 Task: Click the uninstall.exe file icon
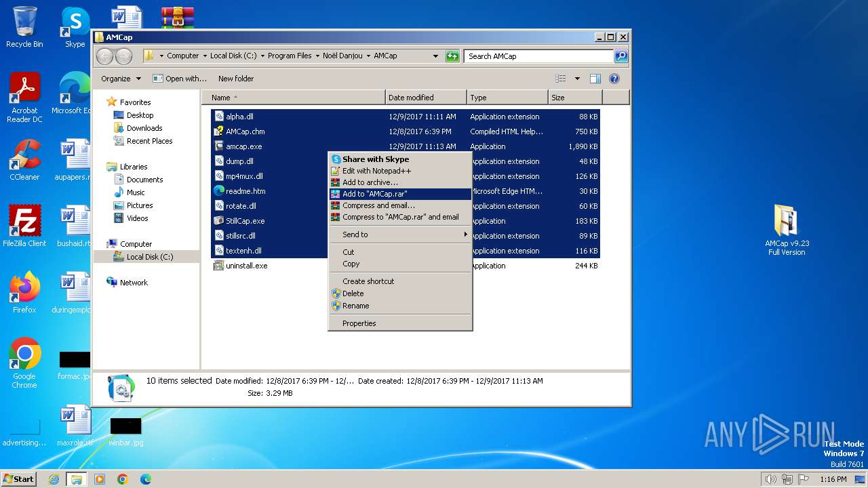click(219, 266)
